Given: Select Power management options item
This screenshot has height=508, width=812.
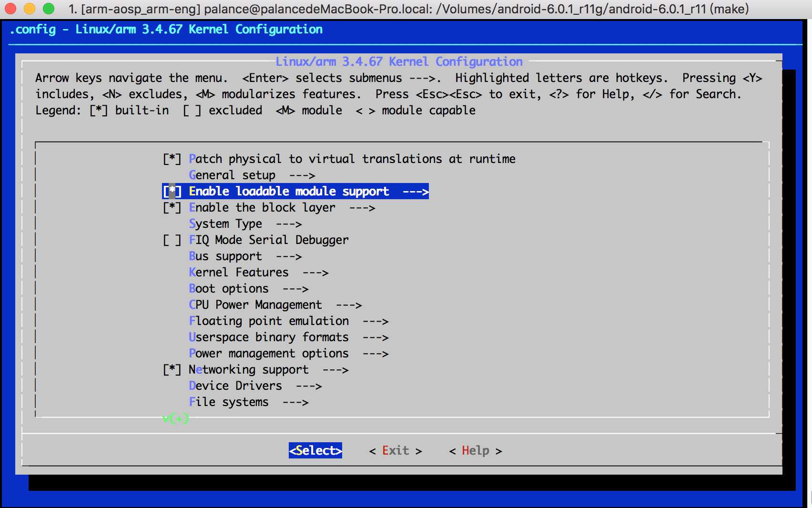Looking at the screenshot, I should [x=288, y=353].
